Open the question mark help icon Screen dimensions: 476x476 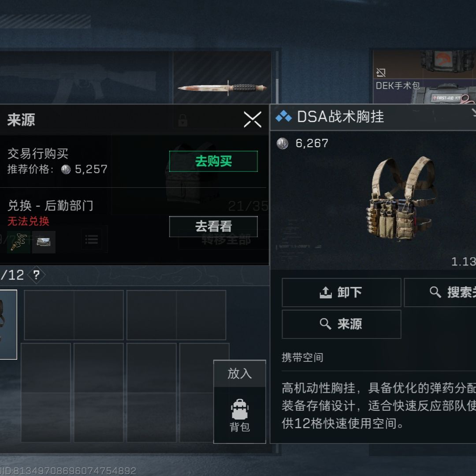point(37,275)
